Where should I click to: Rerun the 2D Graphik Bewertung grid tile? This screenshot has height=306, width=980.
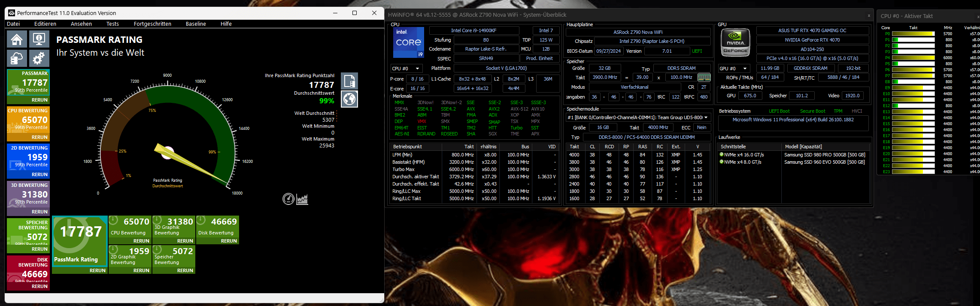click(141, 270)
